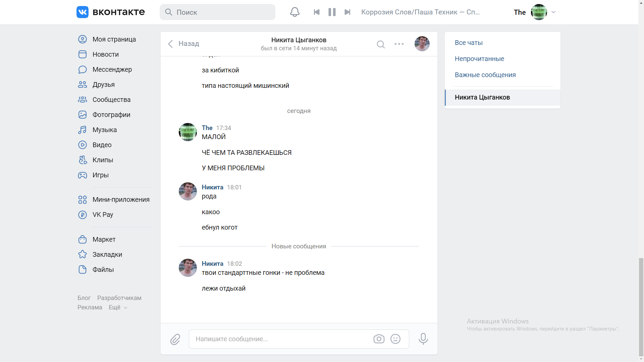Attach a file using paperclip icon
The height and width of the screenshot is (362, 644).
coord(175,339)
